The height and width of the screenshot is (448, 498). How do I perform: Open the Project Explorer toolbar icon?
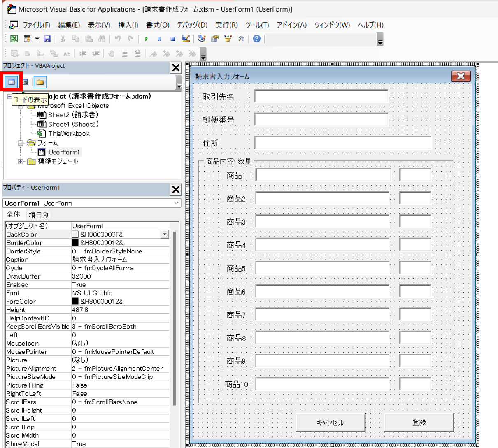pyautogui.click(x=202, y=39)
